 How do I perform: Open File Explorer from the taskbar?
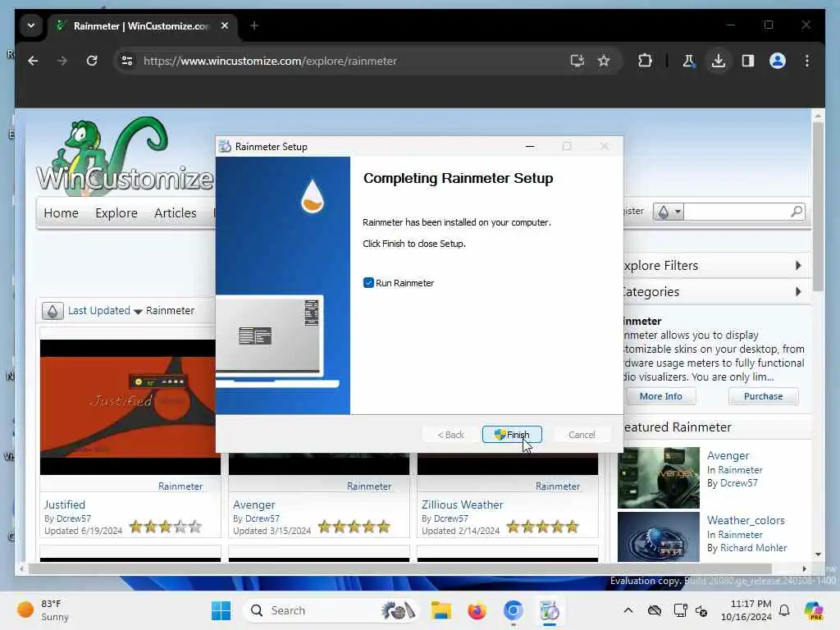pos(441,610)
